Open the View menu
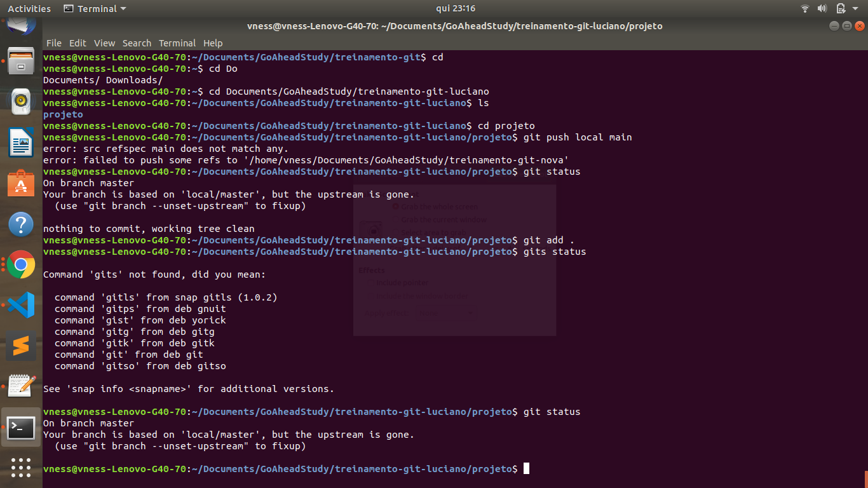 point(104,43)
